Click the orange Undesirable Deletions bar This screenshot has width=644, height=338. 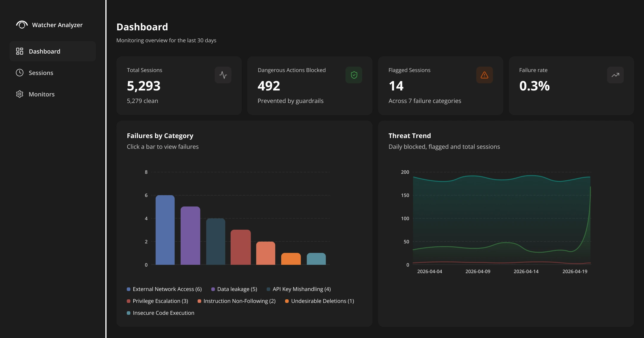point(291,259)
